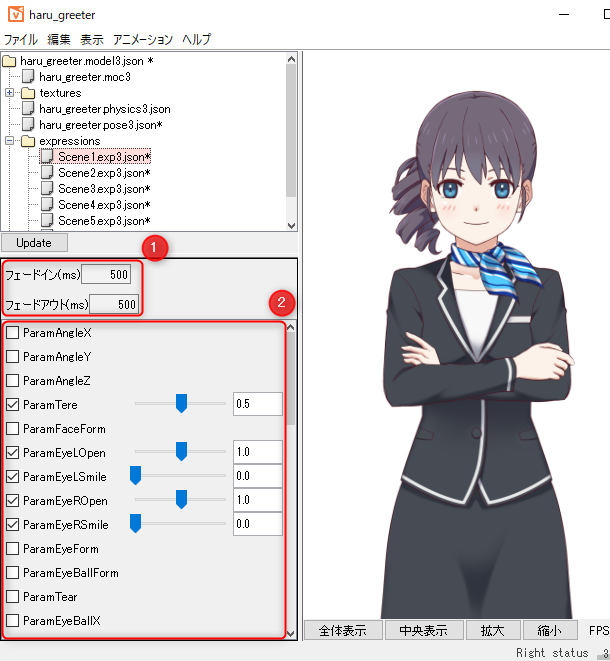The height and width of the screenshot is (661, 610).
Task: Click the ParamEyeRSmile slider handle
Action: click(x=135, y=524)
